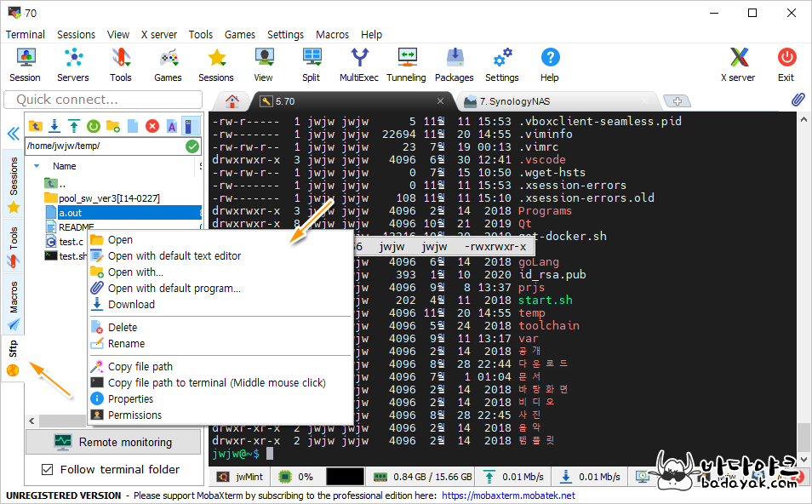Open the Games toolbar icon
The height and width of the screenshot is (504, 812).
click(169, 64)
